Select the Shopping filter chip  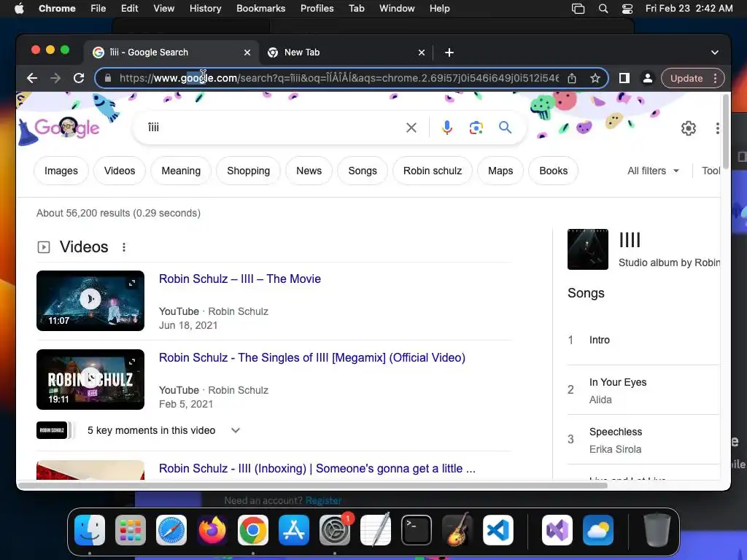point(248,171)
